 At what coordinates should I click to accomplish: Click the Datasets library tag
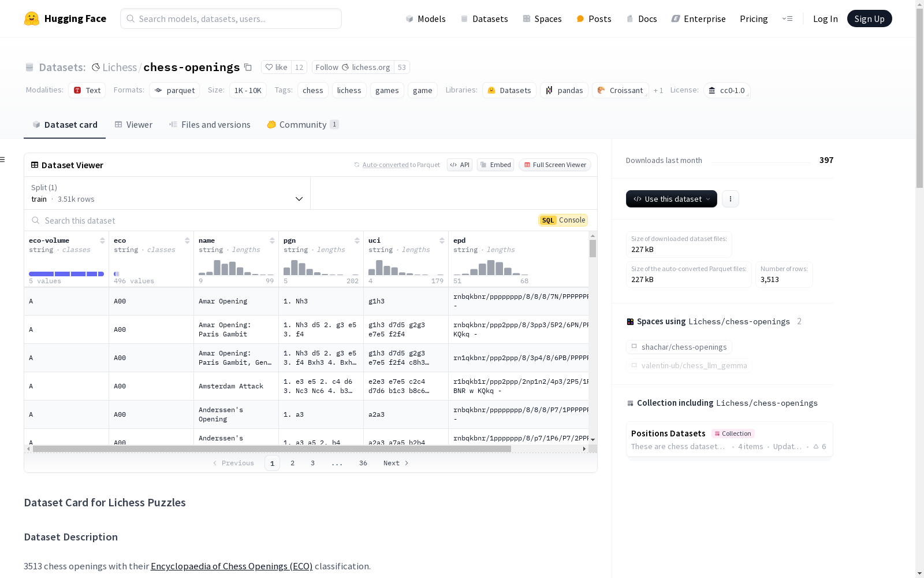[509, 90]
